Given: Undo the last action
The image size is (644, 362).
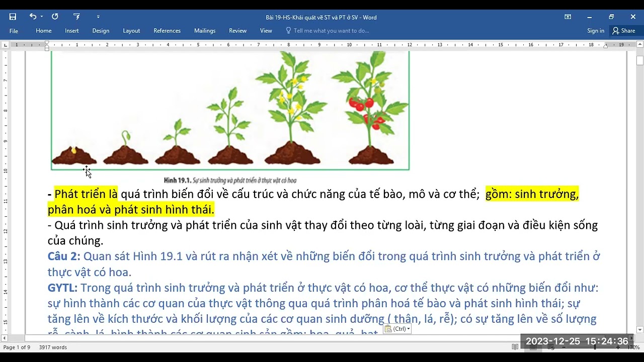Looking at the screenshot, I should [x=33, y=17].
